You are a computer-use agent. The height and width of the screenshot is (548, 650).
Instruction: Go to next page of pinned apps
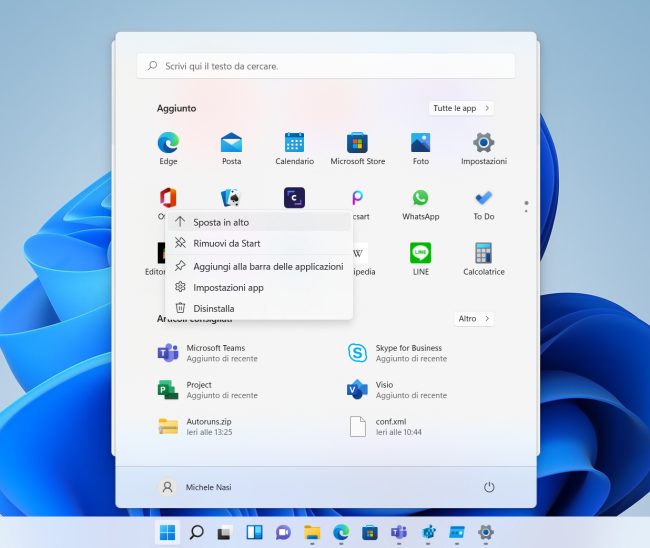click(526, 211)
